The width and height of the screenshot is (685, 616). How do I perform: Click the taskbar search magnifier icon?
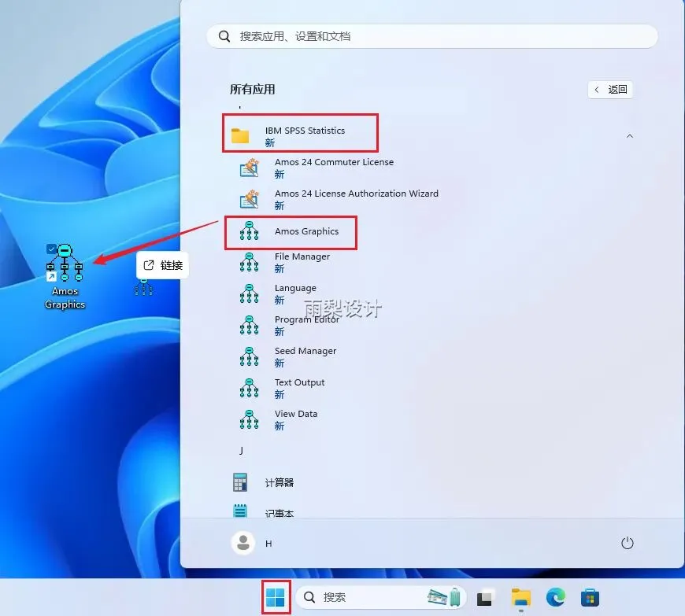309,597
